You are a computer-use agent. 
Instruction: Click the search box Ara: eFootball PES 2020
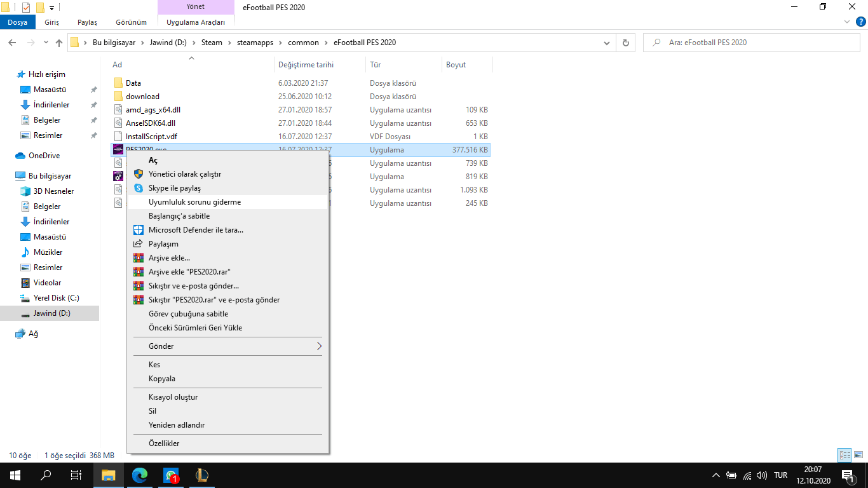coord(753,43)
